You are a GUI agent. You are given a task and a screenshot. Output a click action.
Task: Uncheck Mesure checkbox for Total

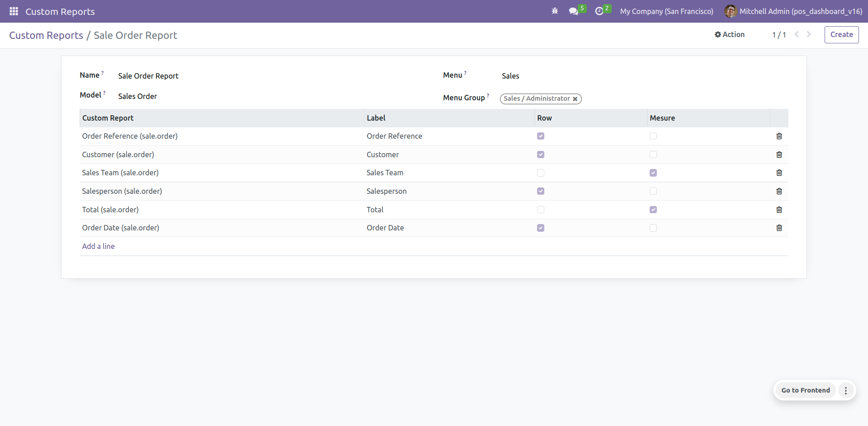[653, 210]
